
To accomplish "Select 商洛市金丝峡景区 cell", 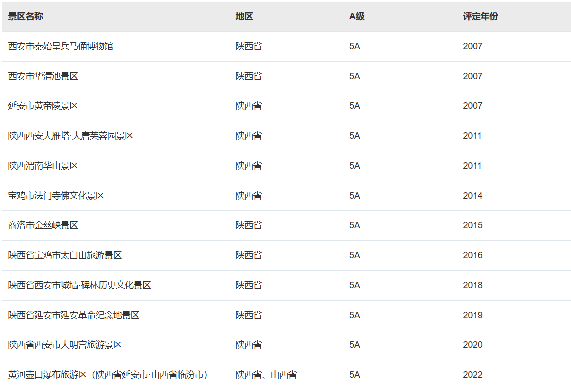I will pos(43,225).
